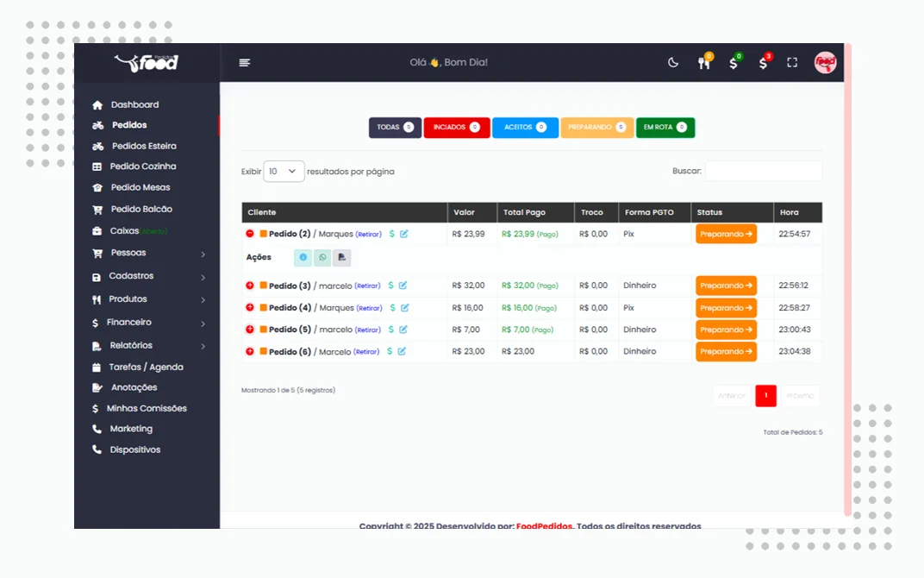Image resolution: width=924 pixels, height=578 pixels.
Task: Click the Buscar search field
Action: tap(764, 171)
